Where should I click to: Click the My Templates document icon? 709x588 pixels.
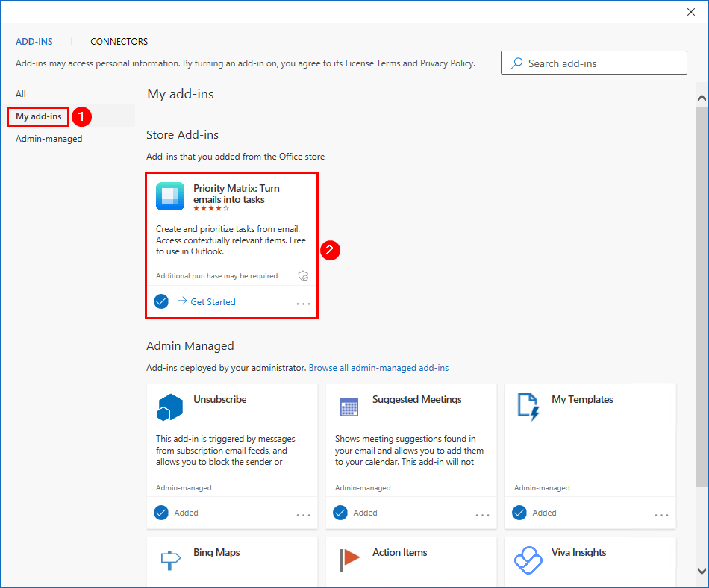click(x=528, y=407)
